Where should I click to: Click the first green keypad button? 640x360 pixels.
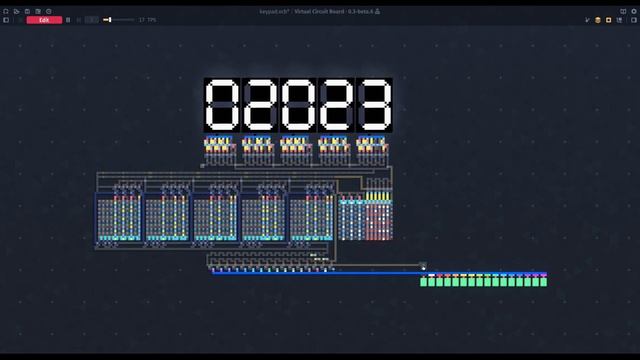[423, 282]
